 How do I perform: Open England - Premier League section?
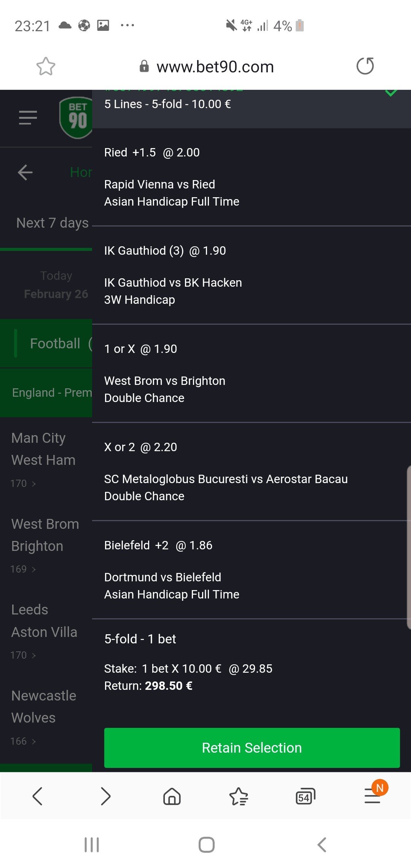click(x=52, y=393)
